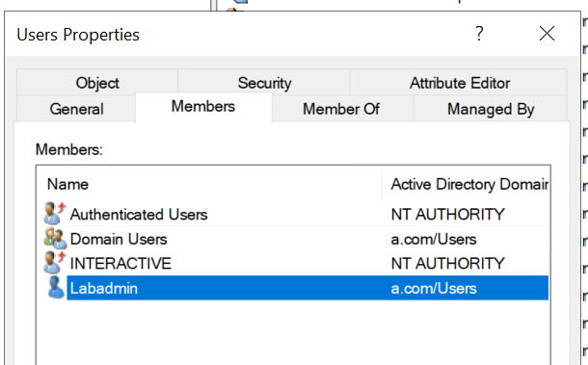Screen dimensions: 588x365
Task: Select the Members tab
Action: (203, 107)
